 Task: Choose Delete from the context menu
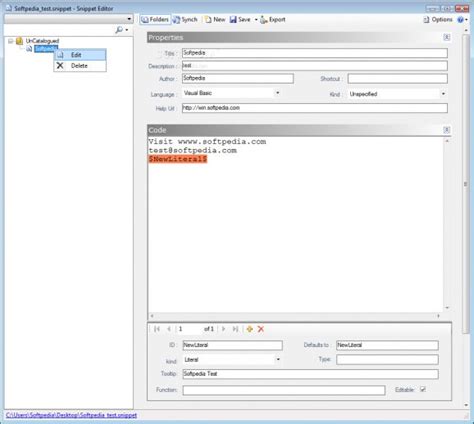tap(80, 66)
